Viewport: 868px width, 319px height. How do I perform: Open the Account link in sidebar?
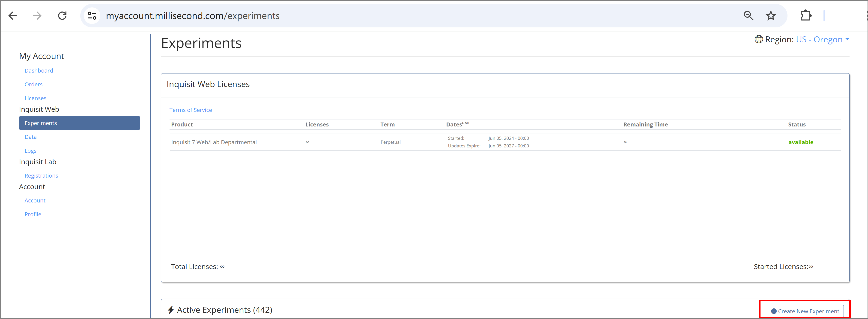click(35, 201)
